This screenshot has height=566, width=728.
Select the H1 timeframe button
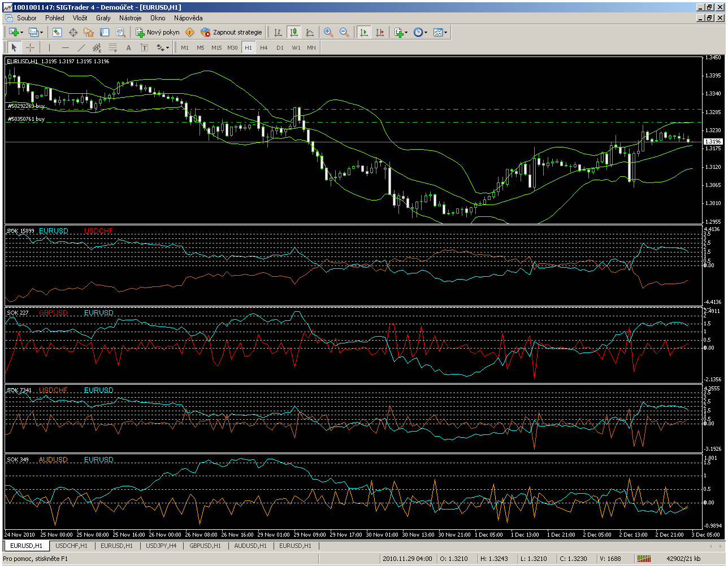pos(248,48)
